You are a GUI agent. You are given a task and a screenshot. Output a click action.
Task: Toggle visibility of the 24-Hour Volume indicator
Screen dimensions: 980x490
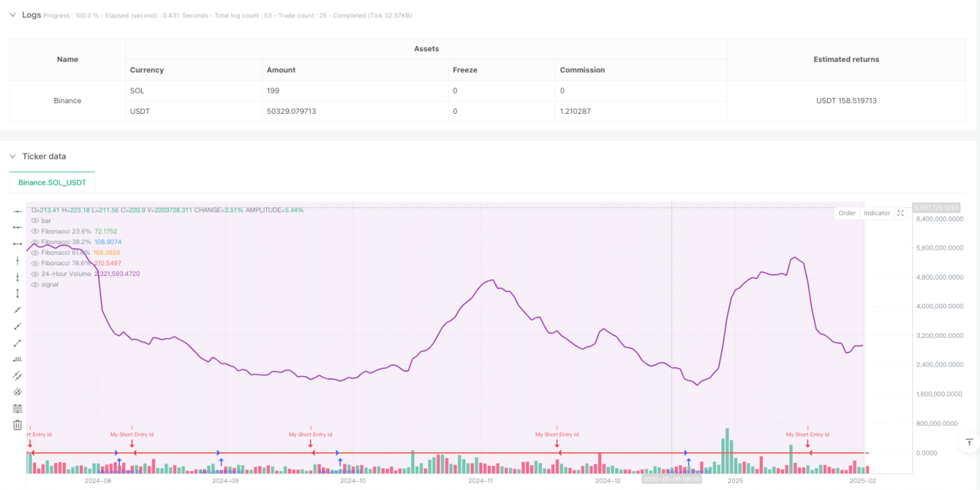35,274
